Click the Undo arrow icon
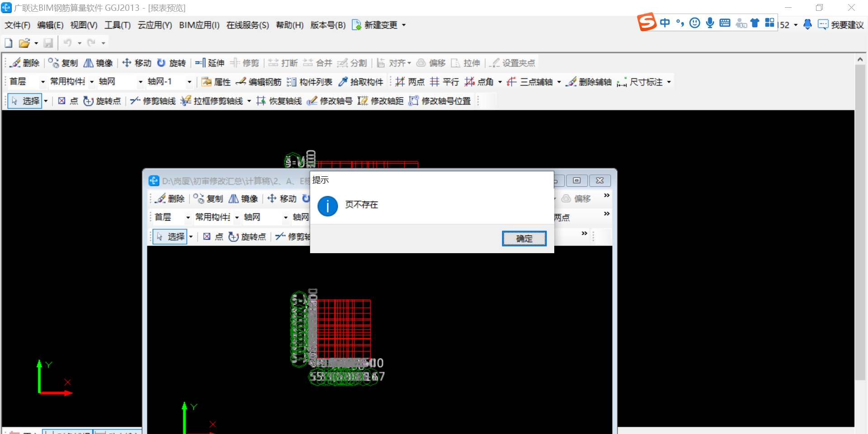Screen dimensions: 868x434 [x=68, y=43]
